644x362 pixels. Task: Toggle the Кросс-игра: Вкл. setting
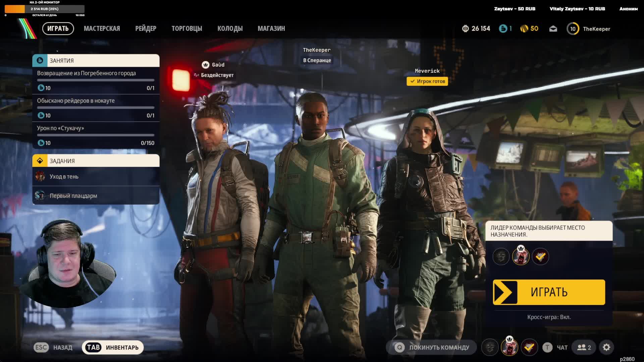coord(549,317)
